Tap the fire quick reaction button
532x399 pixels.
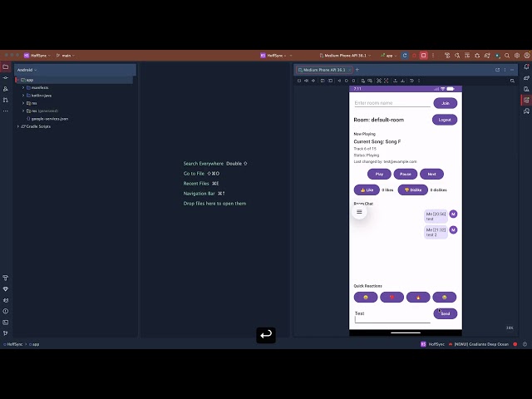tap(418, 298)
